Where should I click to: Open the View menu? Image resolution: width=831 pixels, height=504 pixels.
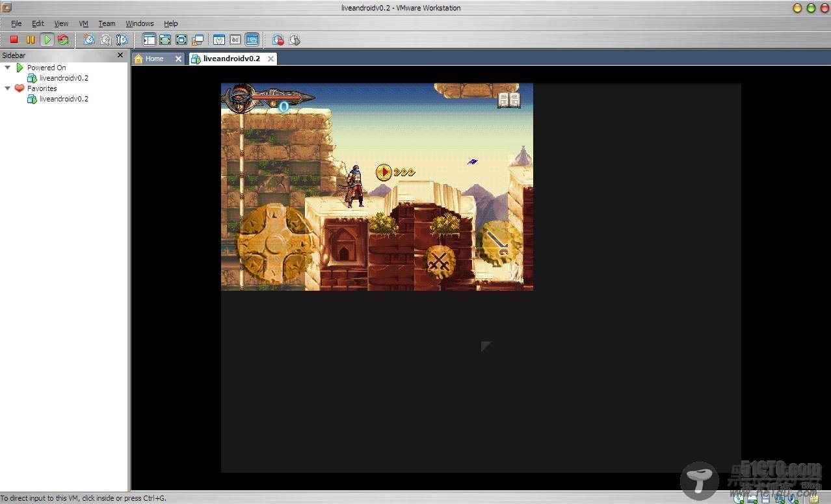coord(61,23)
